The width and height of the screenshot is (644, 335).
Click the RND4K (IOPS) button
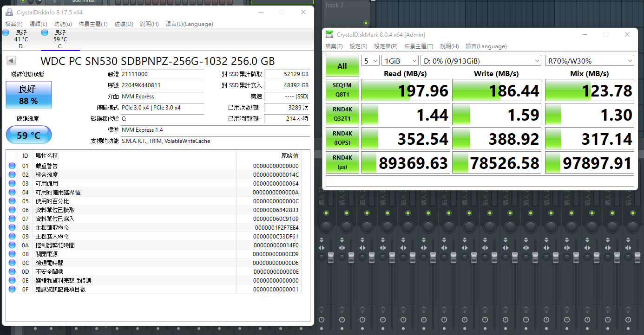click(342, 138)
